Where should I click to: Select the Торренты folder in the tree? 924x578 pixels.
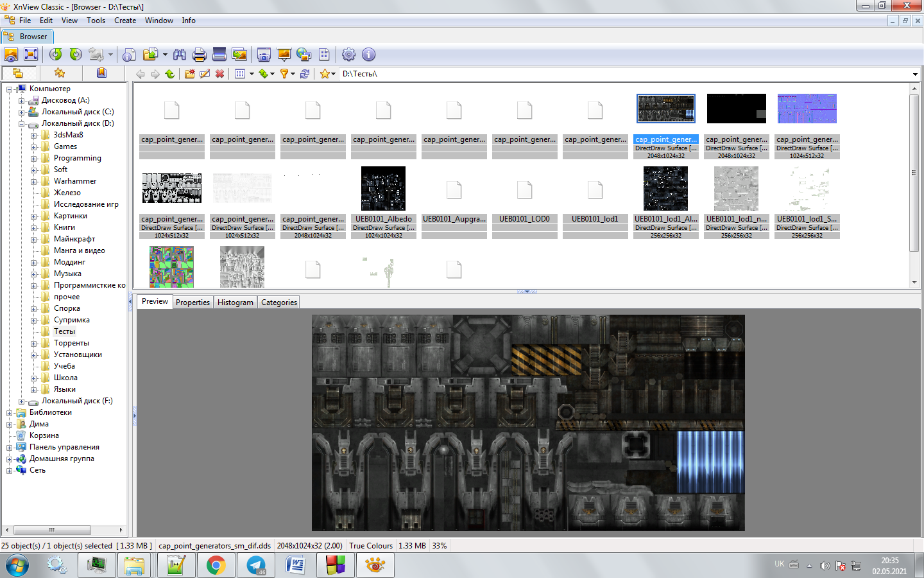point(71,344)
